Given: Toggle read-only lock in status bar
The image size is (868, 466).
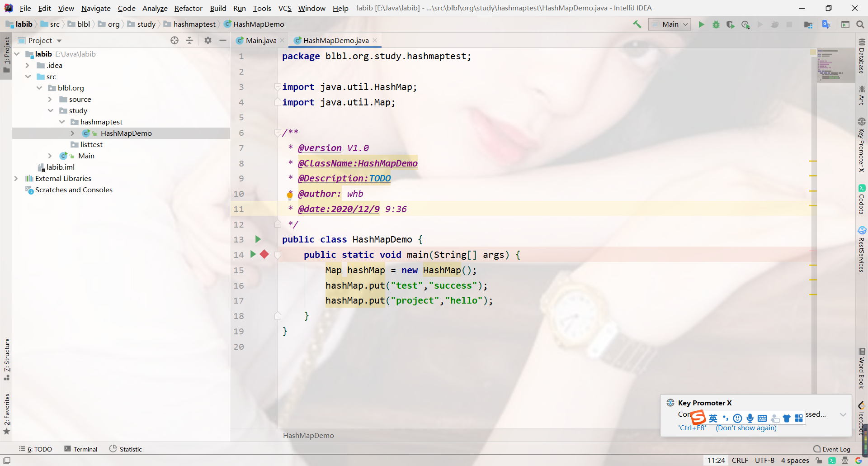Looking at the screenshot, I should (819, 461).
